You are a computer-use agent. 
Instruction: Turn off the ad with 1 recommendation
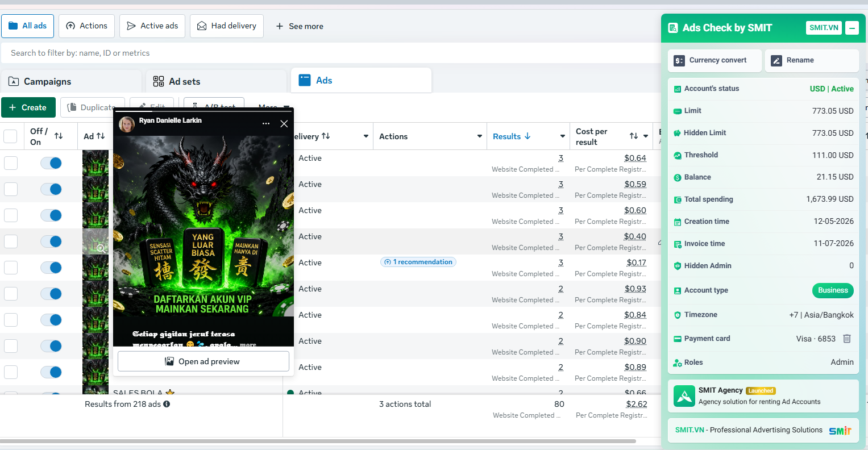tap(51, 268)
